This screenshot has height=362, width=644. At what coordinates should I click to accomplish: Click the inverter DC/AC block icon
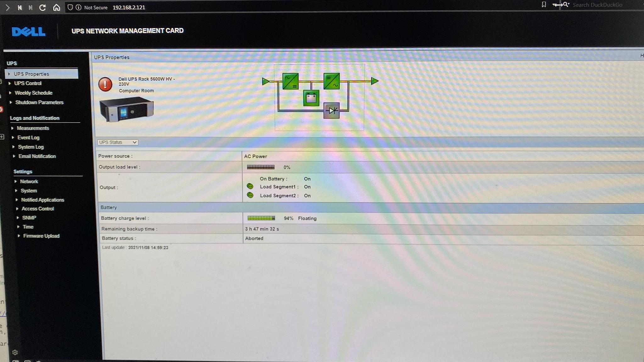pos(331,81)
